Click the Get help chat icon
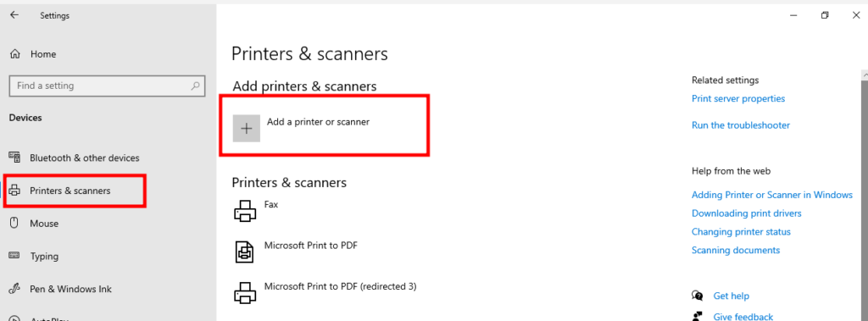The width and height of the screenshot is (868, 321). click(x=698, y=296)
